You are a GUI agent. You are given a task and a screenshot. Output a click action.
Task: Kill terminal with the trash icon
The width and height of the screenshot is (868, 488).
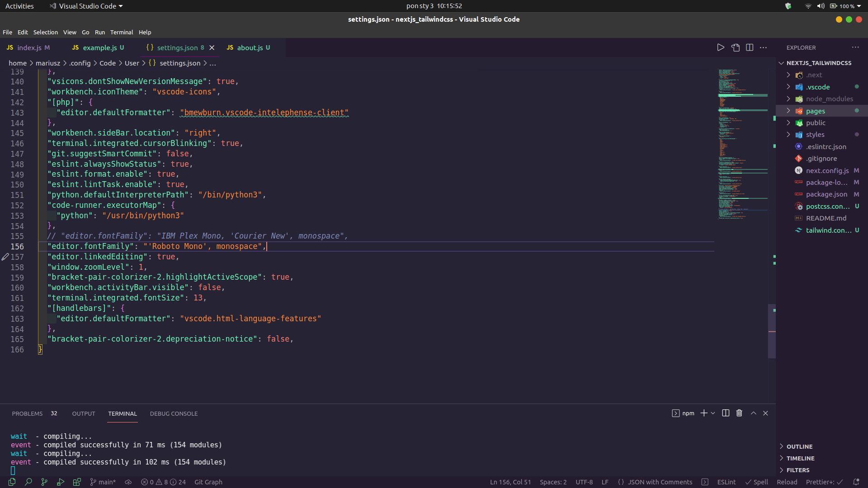click(x=739, y=413)
